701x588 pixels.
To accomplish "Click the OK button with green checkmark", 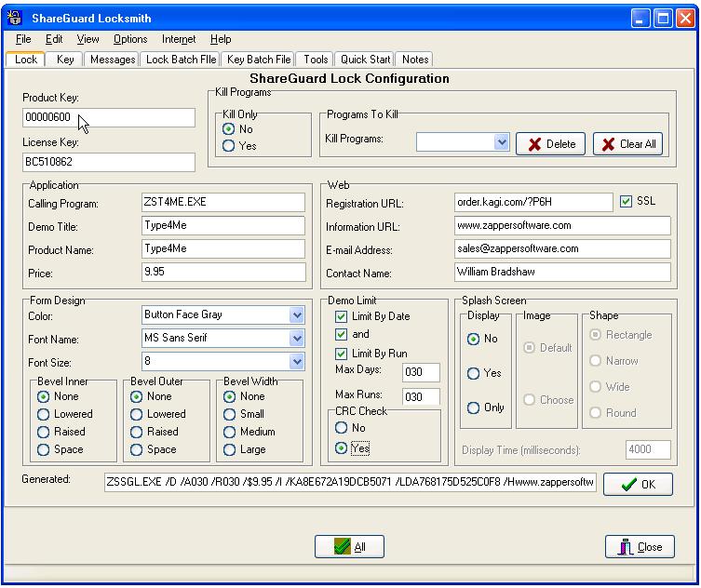I will click(x=638, y=485).
